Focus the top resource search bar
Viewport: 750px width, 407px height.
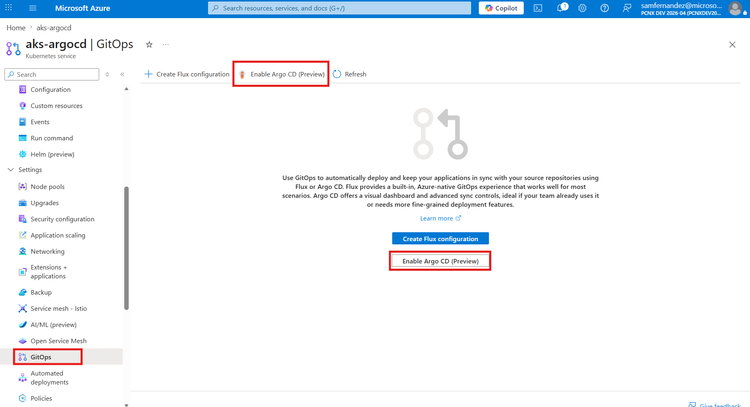coord(340,8)
